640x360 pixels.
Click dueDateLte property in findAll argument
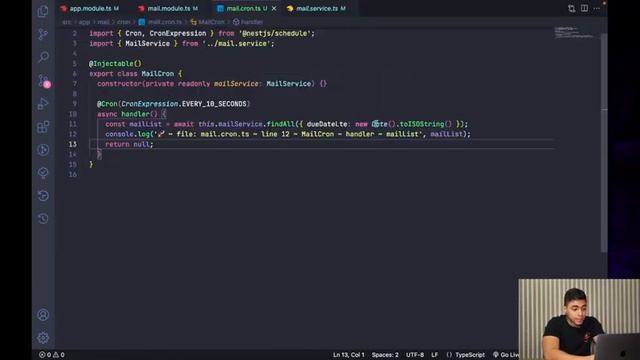[x=327, y=124]
